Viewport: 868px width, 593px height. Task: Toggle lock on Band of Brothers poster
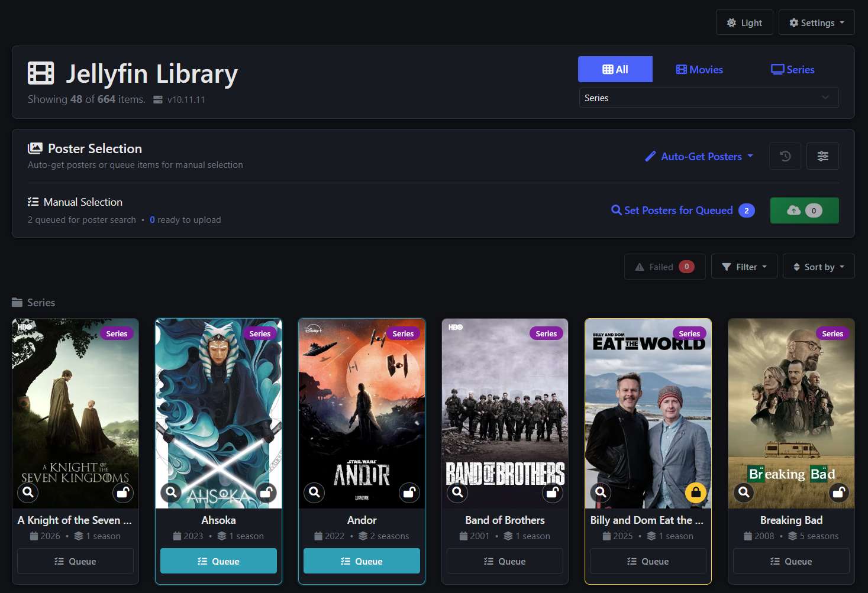(553, 492)
